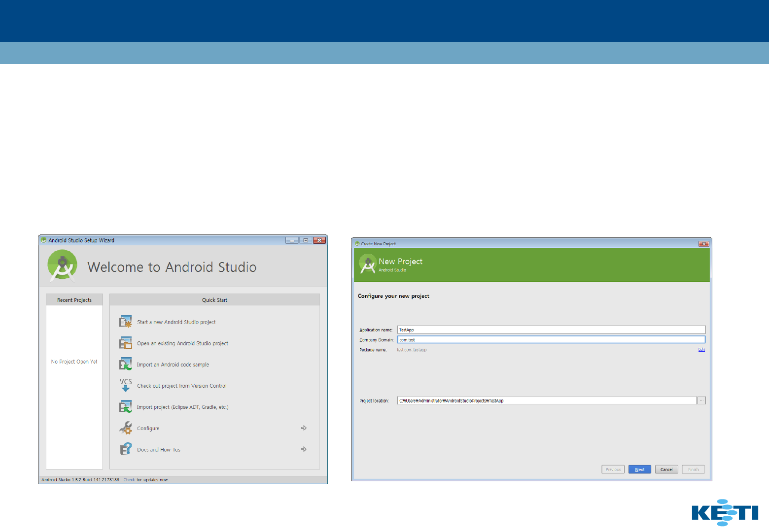Click the VCS 'Check out project' icon
This screenshot has height=532, width=769.
pos(126,385)
